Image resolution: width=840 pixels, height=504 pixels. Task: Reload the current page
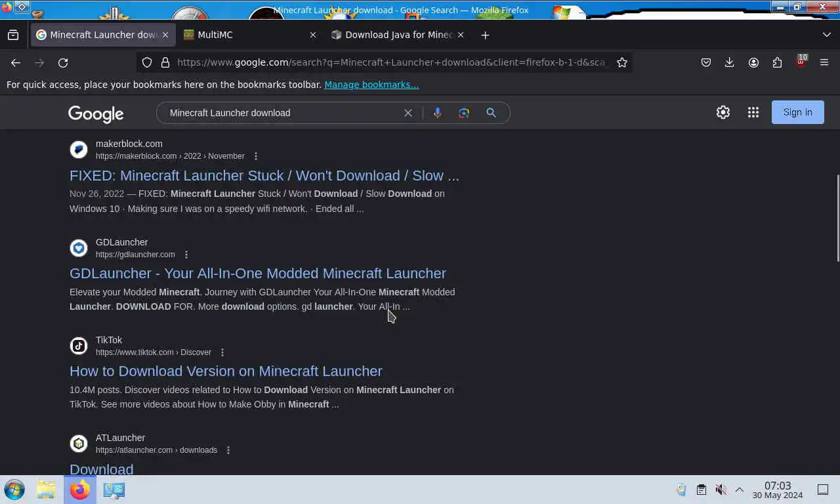click(63, 62)
